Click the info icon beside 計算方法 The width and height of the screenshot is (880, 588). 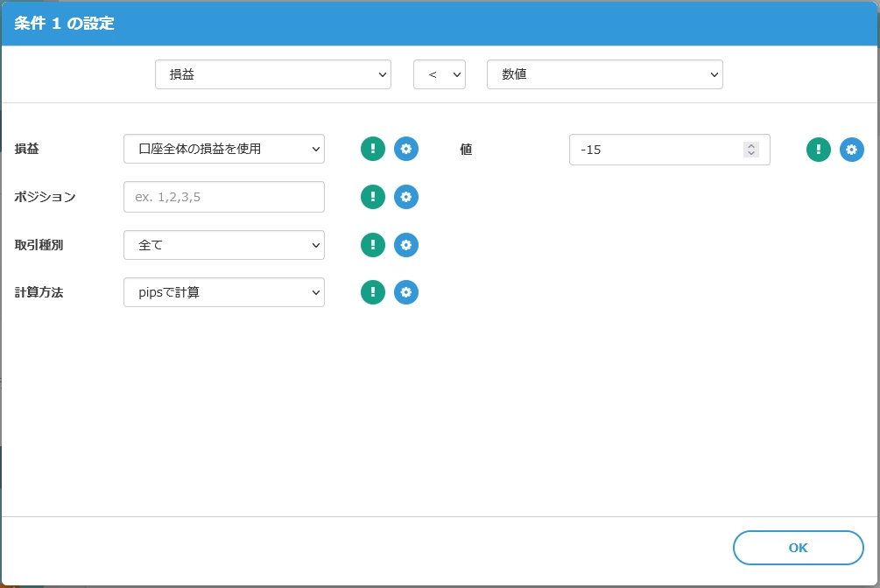(x=372, y=292)
